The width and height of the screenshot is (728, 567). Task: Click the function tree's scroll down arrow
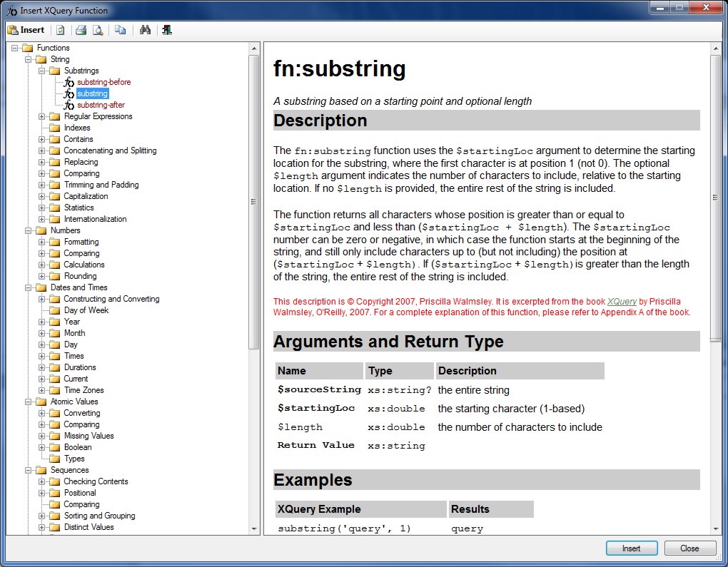(254, 529)
